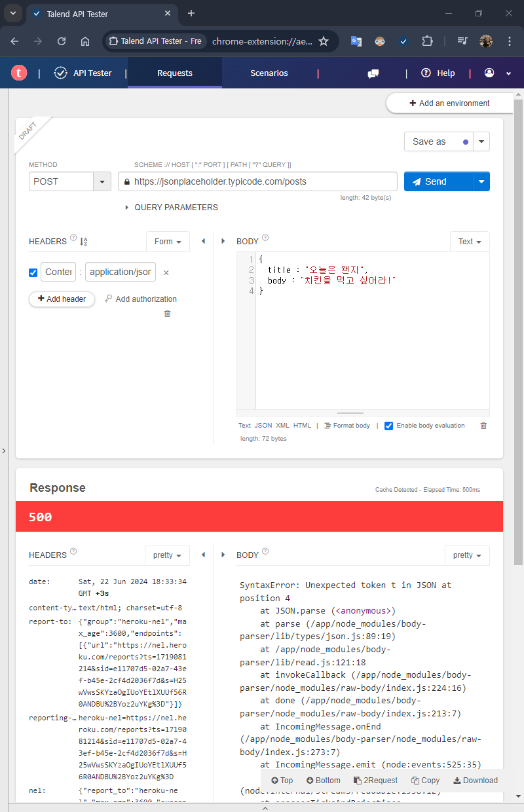Open a new browser tab
Image resolution: width=524 pixels, height=812 pixels.
(191, 13)
